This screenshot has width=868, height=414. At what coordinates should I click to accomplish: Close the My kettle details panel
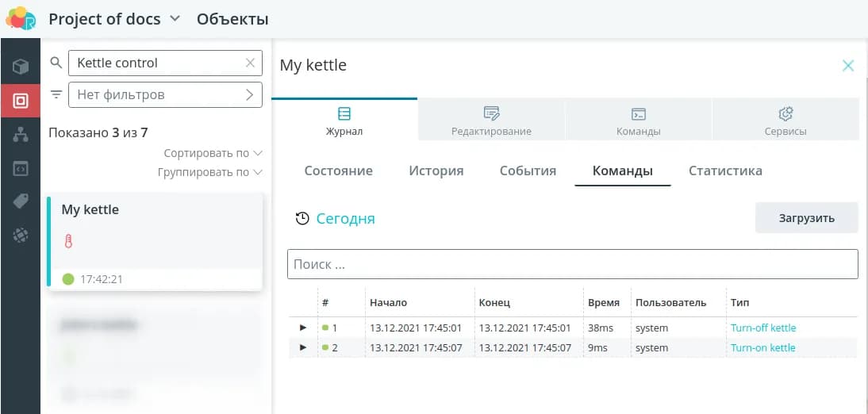pos(847,66)
